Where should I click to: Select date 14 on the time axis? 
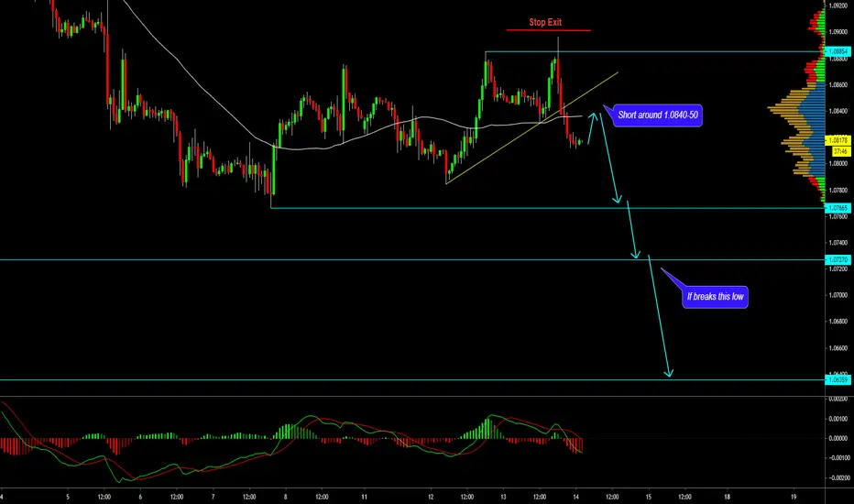[x=575, y=497]
